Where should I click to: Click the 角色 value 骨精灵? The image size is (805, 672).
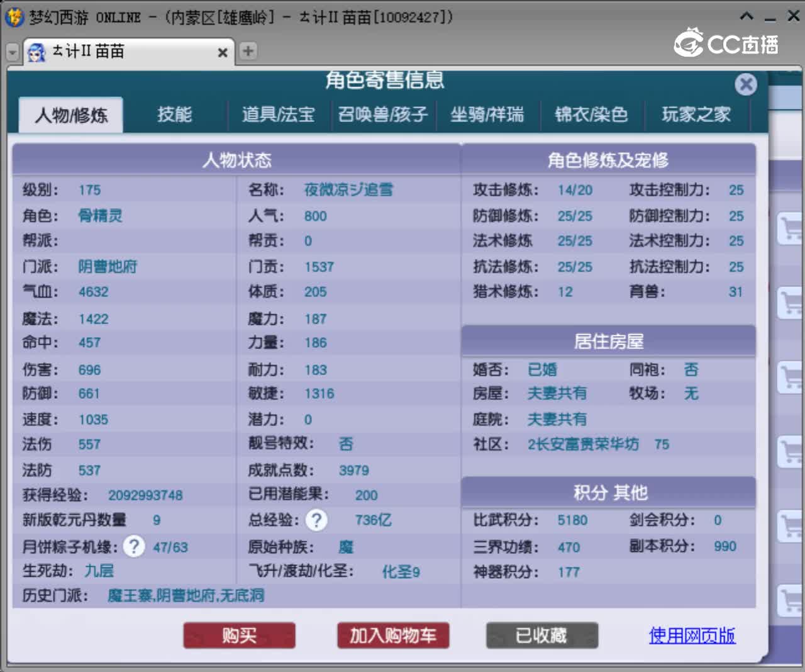tap(101, 216)
